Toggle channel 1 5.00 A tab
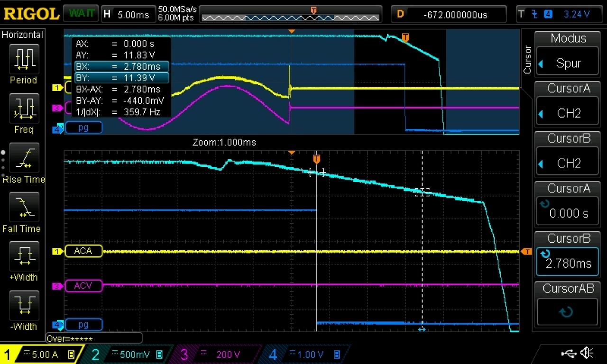The image size is (607, 364). coord(41,354)
